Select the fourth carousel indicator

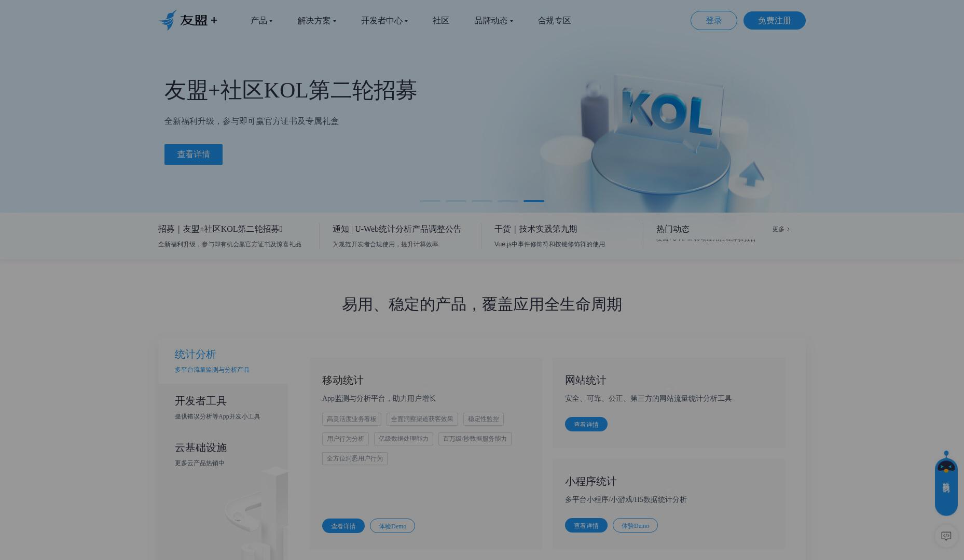pyautogui.click(x=508, y=201)
